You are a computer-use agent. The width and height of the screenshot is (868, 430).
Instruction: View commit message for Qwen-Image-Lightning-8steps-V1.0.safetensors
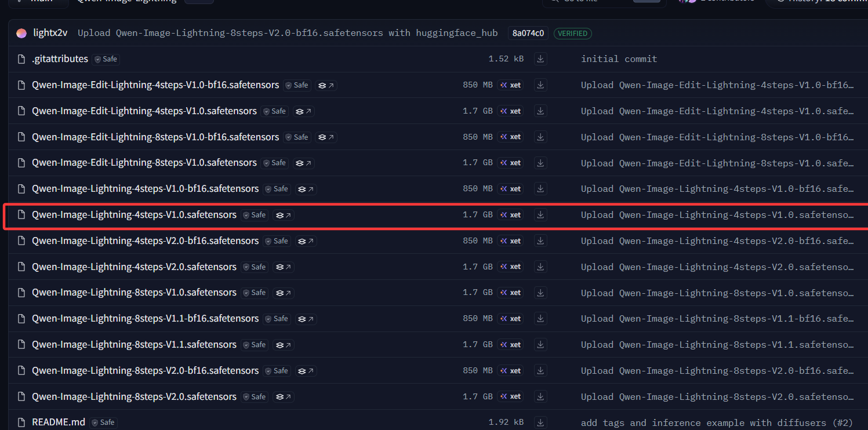[x=717, y=293]
